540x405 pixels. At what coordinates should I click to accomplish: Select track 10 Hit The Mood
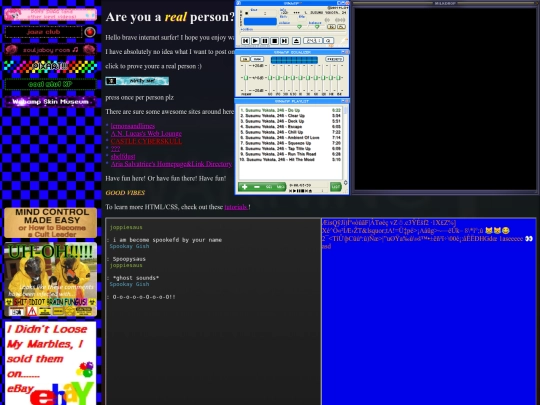290,160
